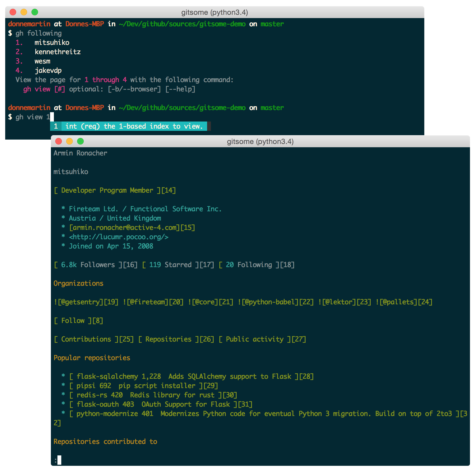Click '![@fireteam][20]' organization link
476x471 pixels.
[x=153, y=302]
